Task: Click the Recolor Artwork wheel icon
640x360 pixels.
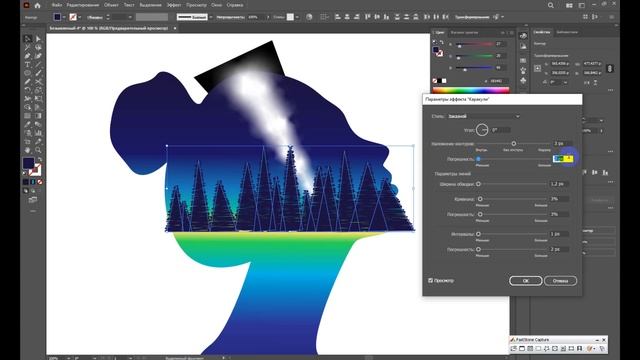Action: [x=309, y=17]
